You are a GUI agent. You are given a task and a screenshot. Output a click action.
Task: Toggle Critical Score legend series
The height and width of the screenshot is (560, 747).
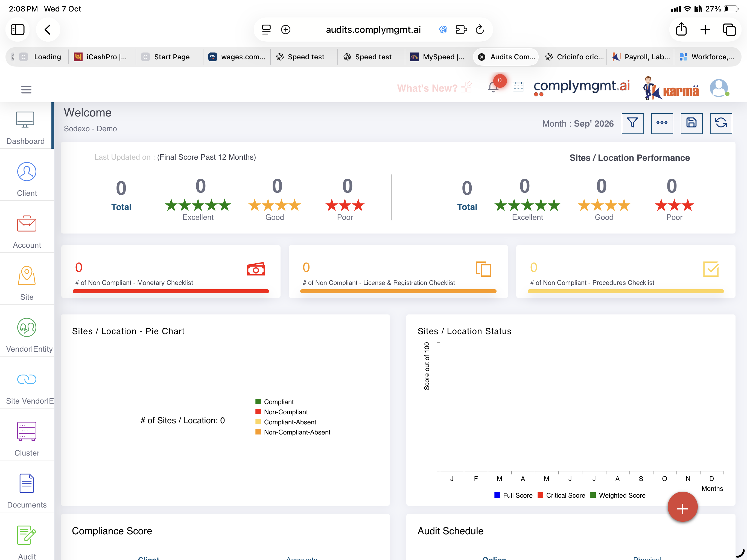coord(561,495)
